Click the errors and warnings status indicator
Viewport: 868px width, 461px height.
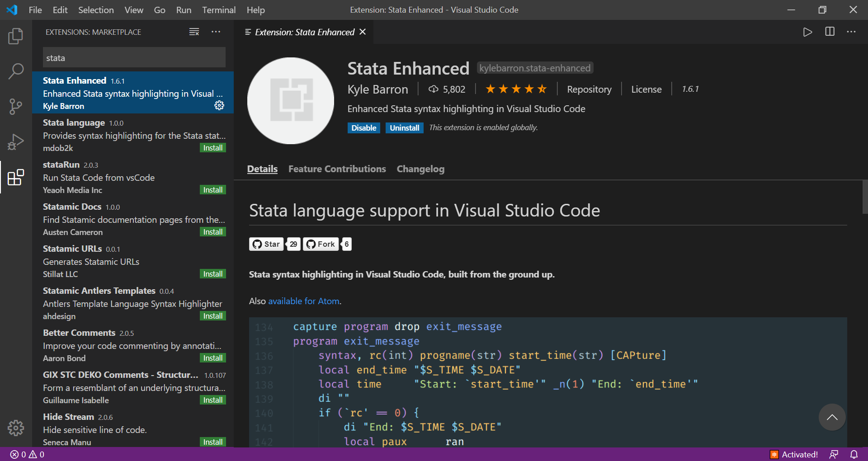coord(27,454)
